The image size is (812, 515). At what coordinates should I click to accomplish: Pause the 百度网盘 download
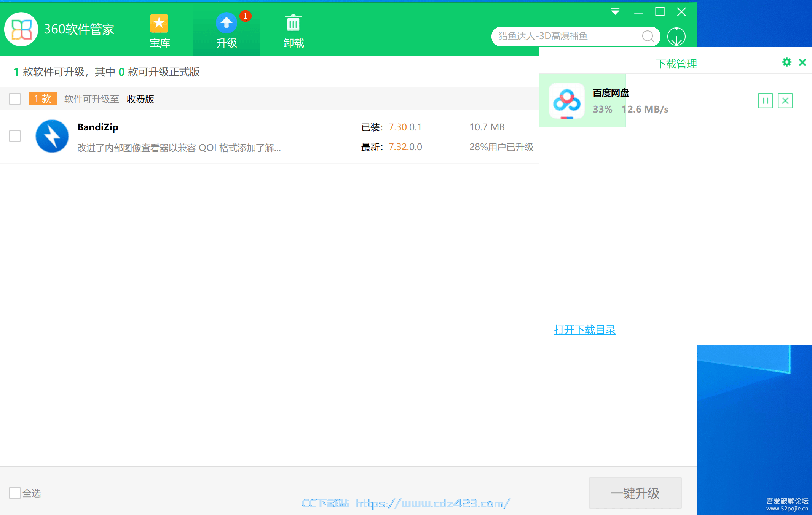tap(765, 101)
